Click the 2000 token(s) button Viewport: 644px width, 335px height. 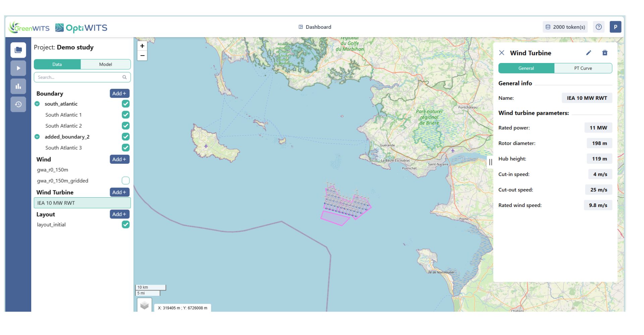click(x=565, y=27)
